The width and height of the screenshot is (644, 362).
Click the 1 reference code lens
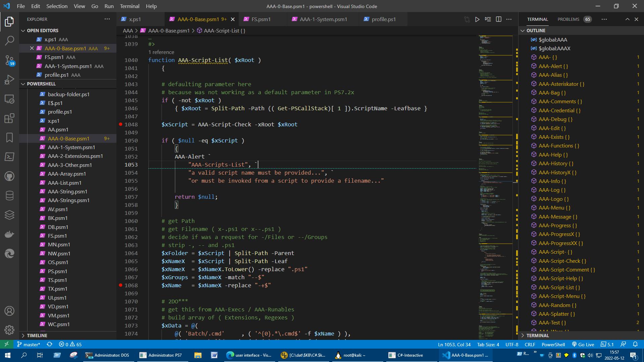(x=161, y=52)
